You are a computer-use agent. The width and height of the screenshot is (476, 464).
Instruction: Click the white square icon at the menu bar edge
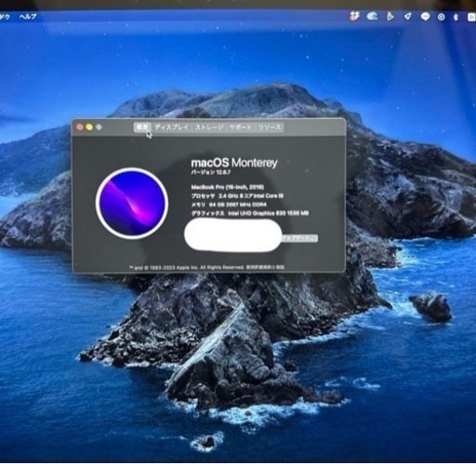(471, 17)
